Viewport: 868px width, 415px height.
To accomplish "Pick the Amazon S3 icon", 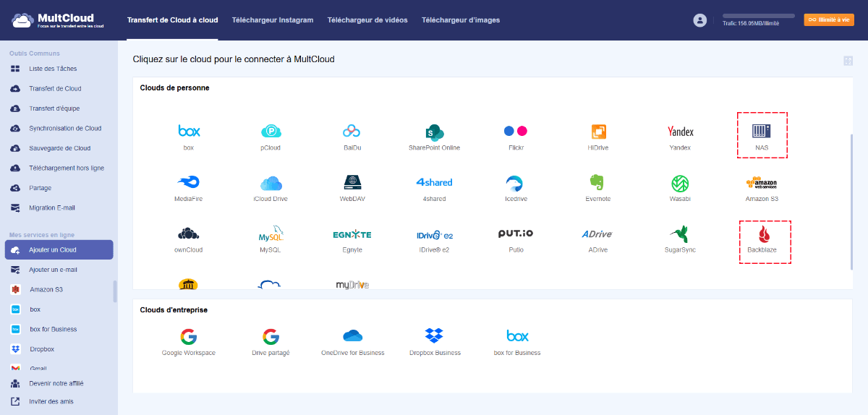I will coord(761,182).
